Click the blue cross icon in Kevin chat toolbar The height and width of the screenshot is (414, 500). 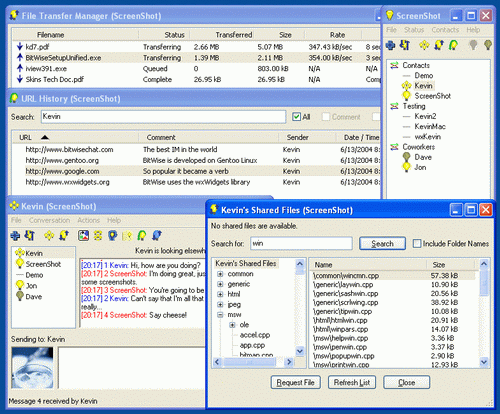click(15, 236)
